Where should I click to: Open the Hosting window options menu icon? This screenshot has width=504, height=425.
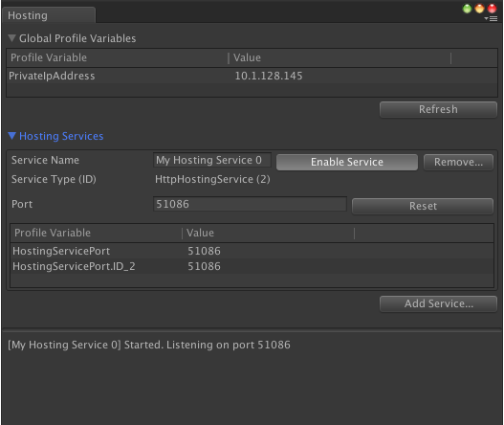492,19
